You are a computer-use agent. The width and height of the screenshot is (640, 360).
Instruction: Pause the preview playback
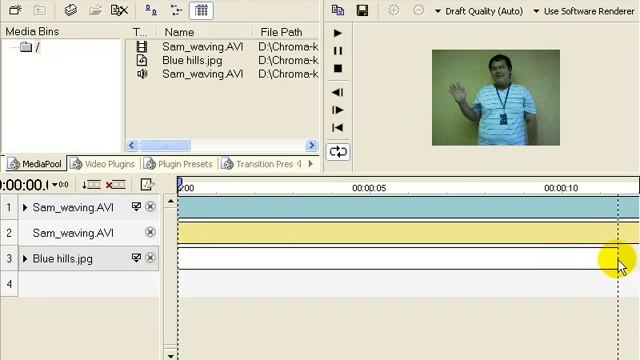coord(338,51)
